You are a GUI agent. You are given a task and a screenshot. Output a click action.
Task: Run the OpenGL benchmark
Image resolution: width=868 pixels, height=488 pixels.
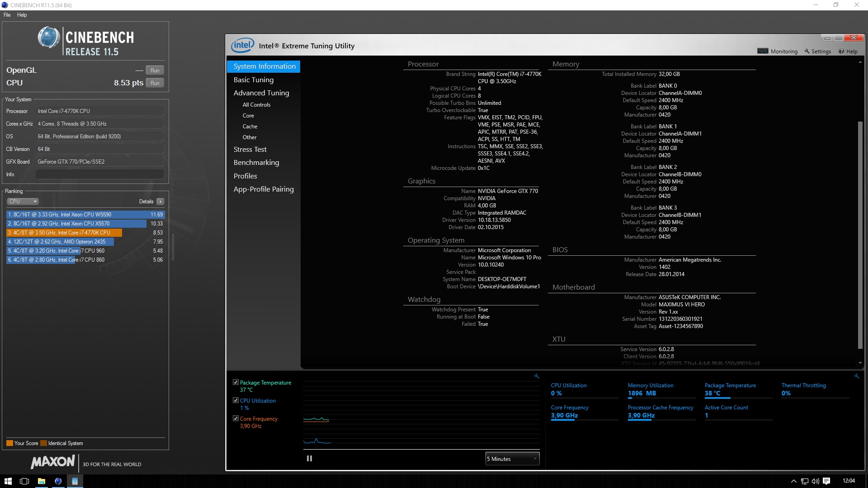(155, 70)
